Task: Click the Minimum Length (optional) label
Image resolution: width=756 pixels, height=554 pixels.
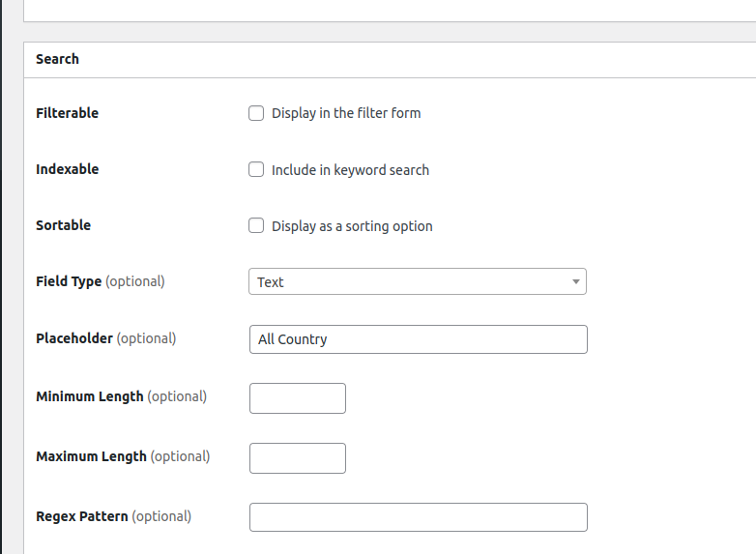Action: point(121,396)
